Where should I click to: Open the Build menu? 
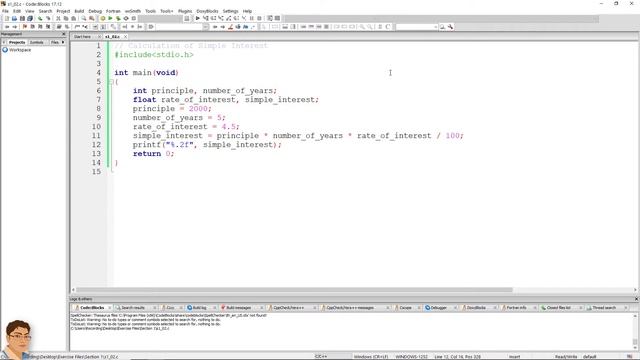click(x=79, y=11)
